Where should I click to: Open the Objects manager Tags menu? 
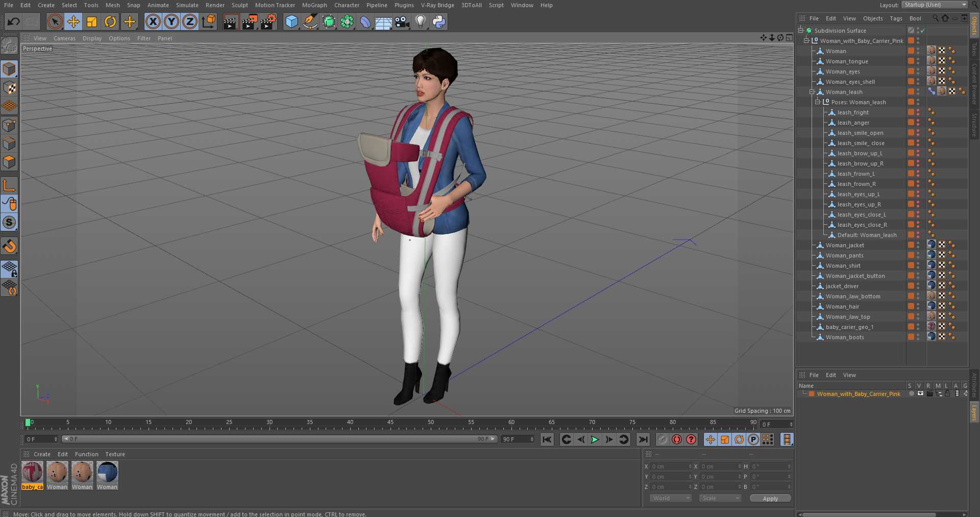pyautogui.click(x=896, y=18)
